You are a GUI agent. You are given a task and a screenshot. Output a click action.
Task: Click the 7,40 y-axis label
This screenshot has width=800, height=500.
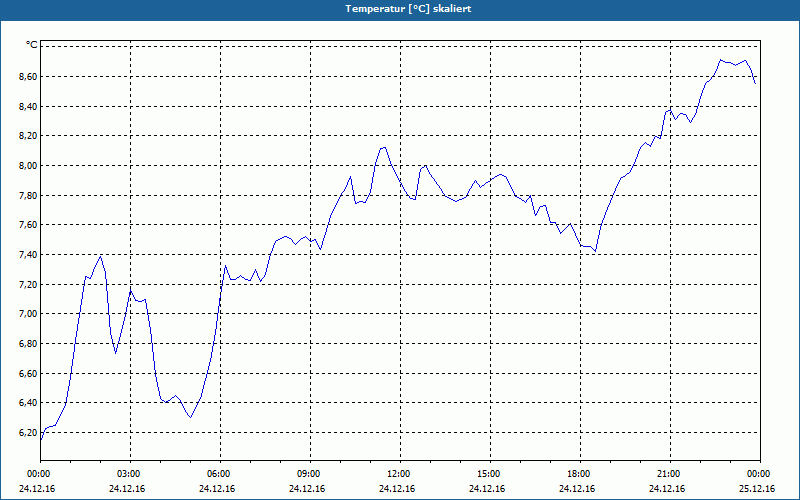(27, 255)
